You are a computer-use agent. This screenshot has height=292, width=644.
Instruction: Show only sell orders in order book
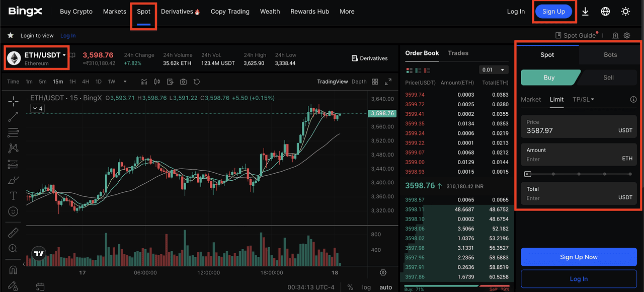[427, 70]
